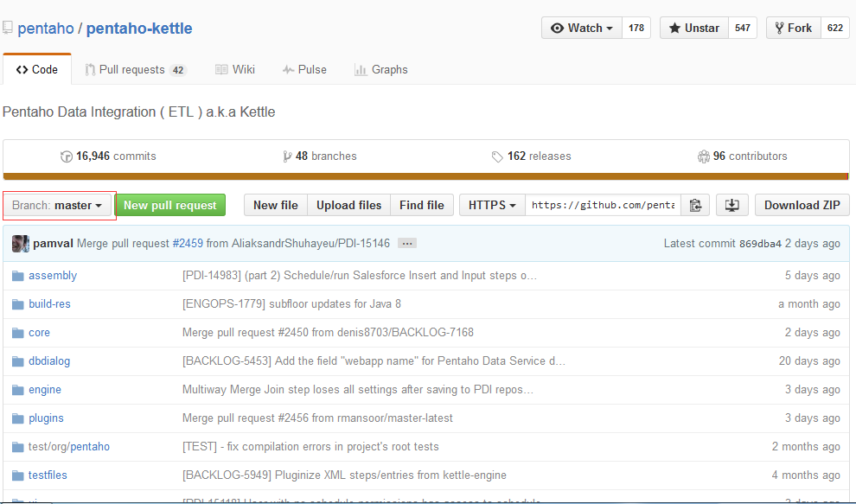
Task: Click the repository book icon beside pentaho
Action: tap(8, 28)
